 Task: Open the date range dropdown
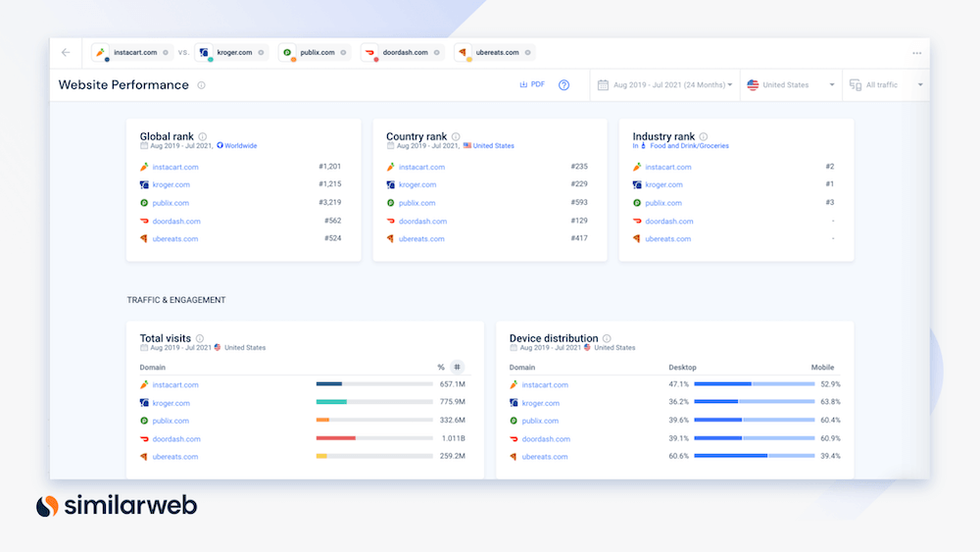[665, 85]
